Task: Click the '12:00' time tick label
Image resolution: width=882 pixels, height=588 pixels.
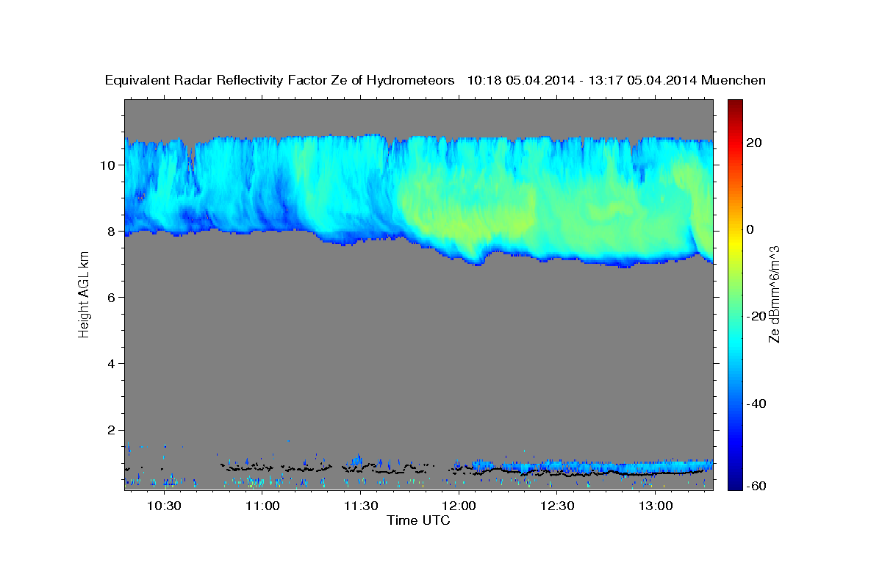Action: tap(459, 506)
